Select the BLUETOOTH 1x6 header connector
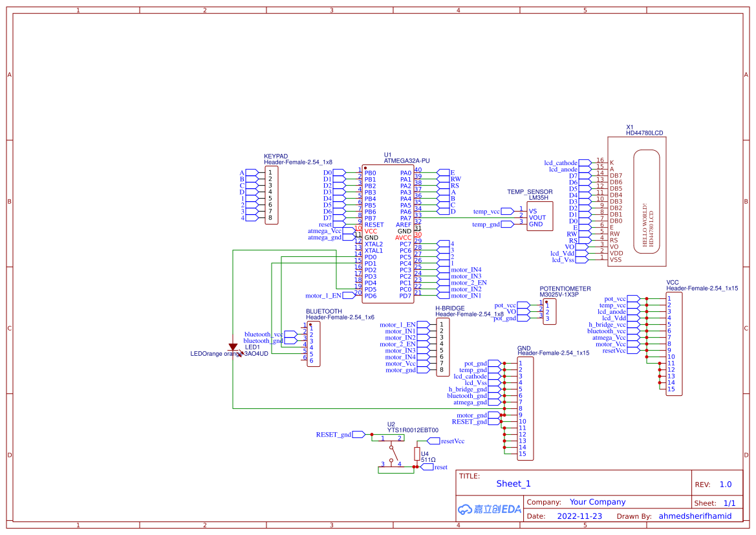This screenshot has height=535, width=756. [x=313, y=344]
